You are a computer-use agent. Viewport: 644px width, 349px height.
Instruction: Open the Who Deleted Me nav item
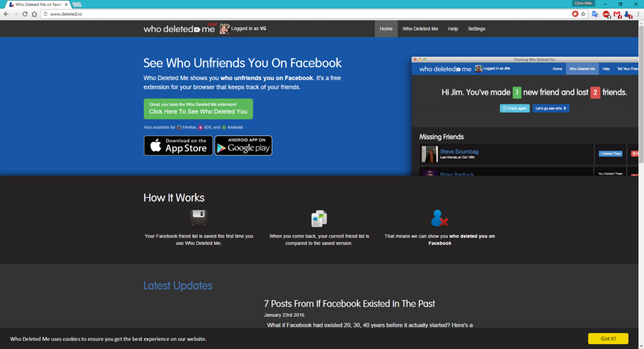coord(420,29)
